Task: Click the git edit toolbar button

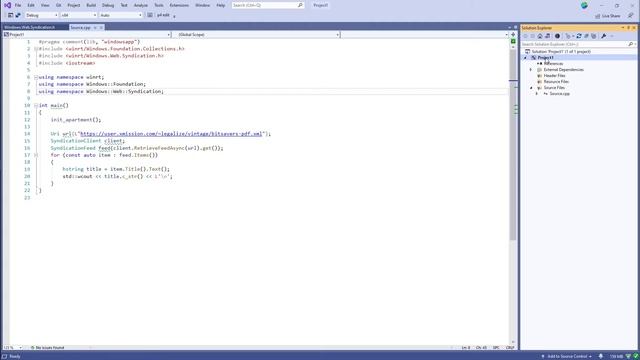Action: (163, 15)
